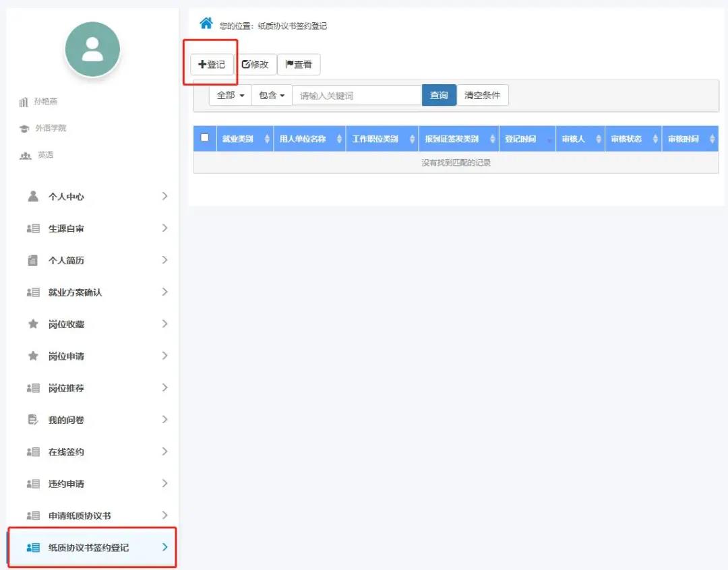The height and width of the screenshot is (570, 728).
Task: Open the 全部 field dropdown
Action: pos(230,96)
